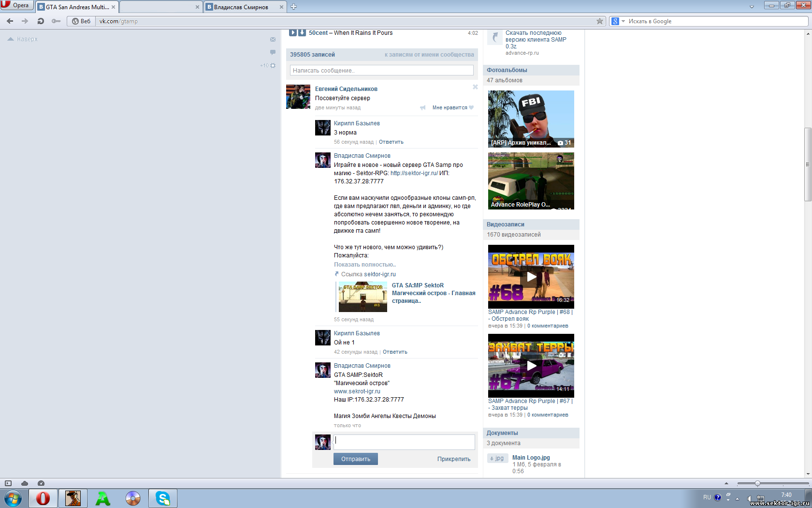This screenshot has width=812, height=508.
Task: Focus the vk.com/gtamp address bar
Action: click(x=346, y=21)
